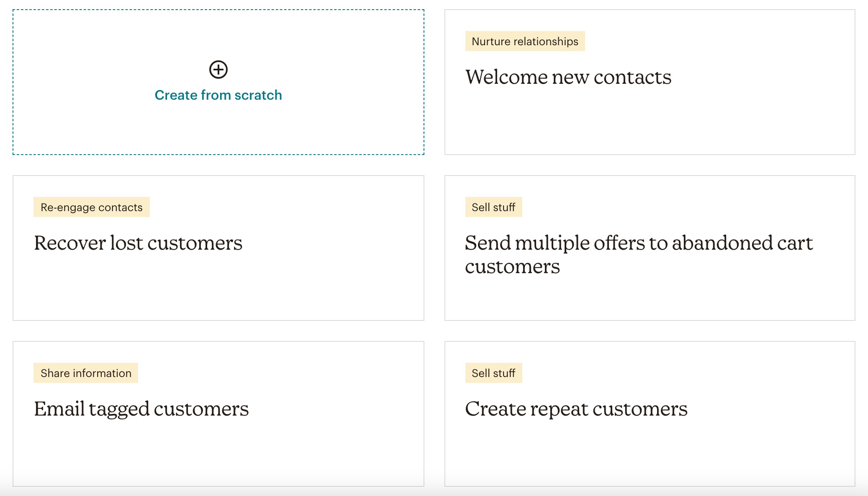Click the Share information tag
Viewport: 868px width, 496px height.
point(86,373)
